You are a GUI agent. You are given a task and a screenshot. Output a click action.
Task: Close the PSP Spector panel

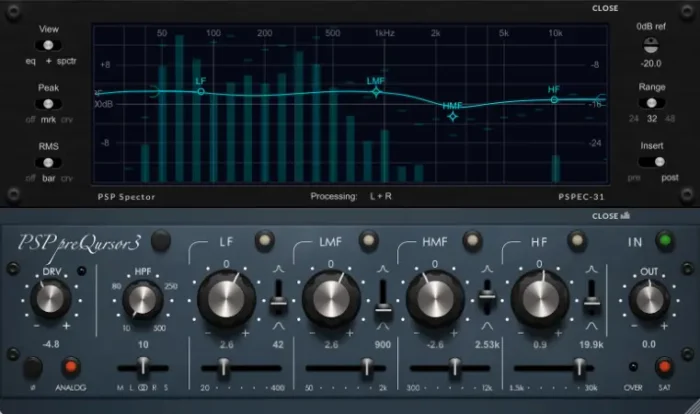[x=605, y=8]
